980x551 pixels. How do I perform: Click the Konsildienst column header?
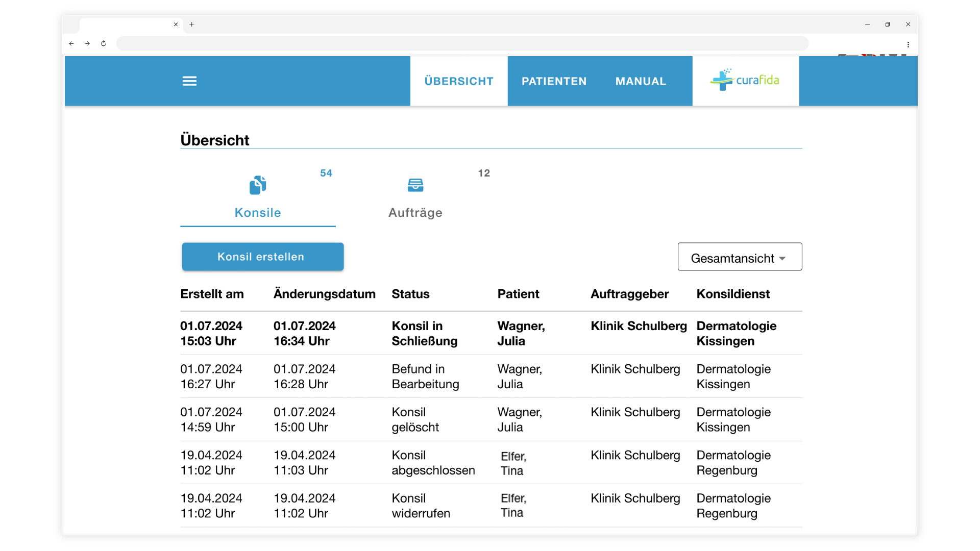[x=733, y=294]
